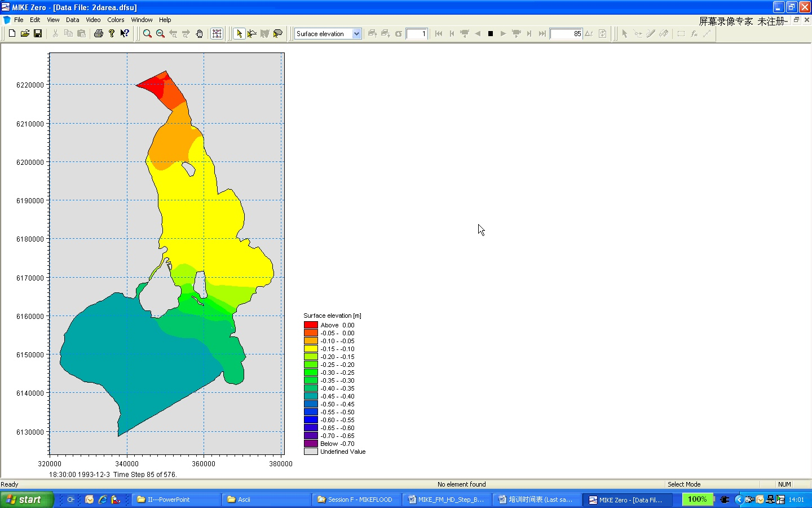Toggle the grid display button
This screenshot has height=508, width=812.
tap(217, 34)
